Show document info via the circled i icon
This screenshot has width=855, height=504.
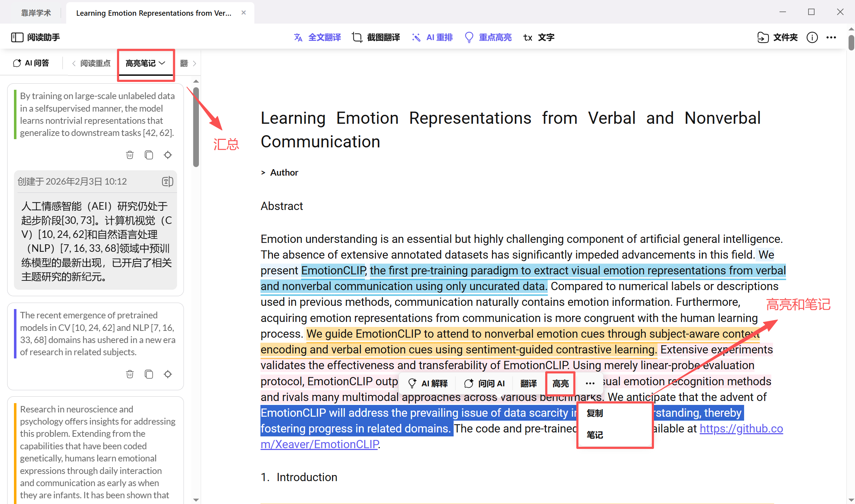(x=812, y=37)
